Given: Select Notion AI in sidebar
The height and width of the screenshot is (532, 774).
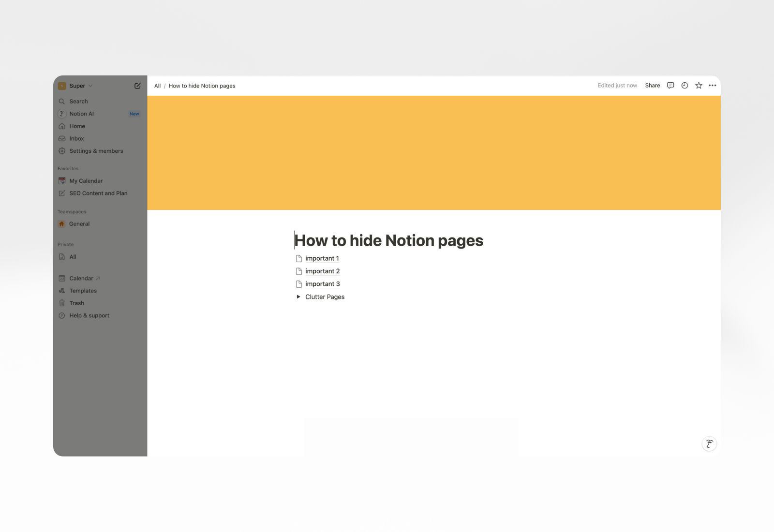Looking at the screenshot, I should 81,114.
